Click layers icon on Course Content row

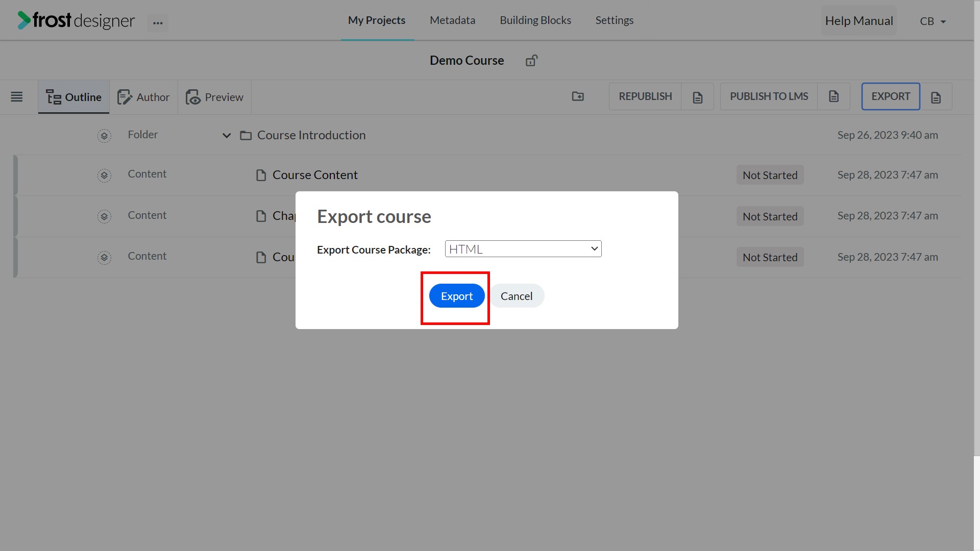pyautogui.click(x=104, y=176)
